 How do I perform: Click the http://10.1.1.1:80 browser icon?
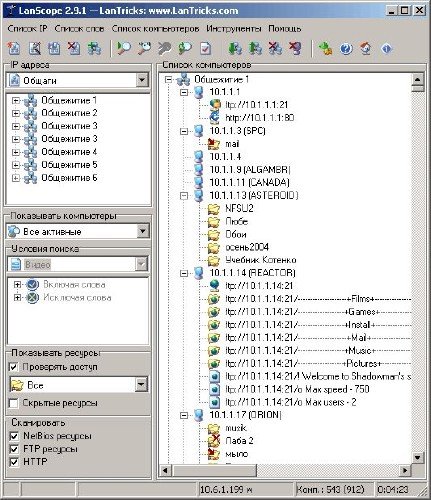pyautogui.click(x=215, y=117)
